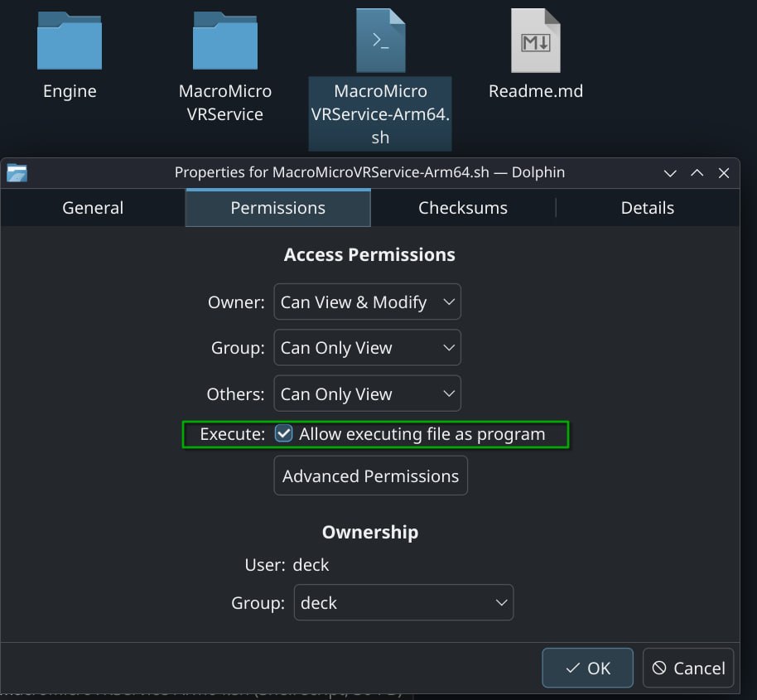
Task: Open the Checksums tab
Action: [x=463, y=208]
